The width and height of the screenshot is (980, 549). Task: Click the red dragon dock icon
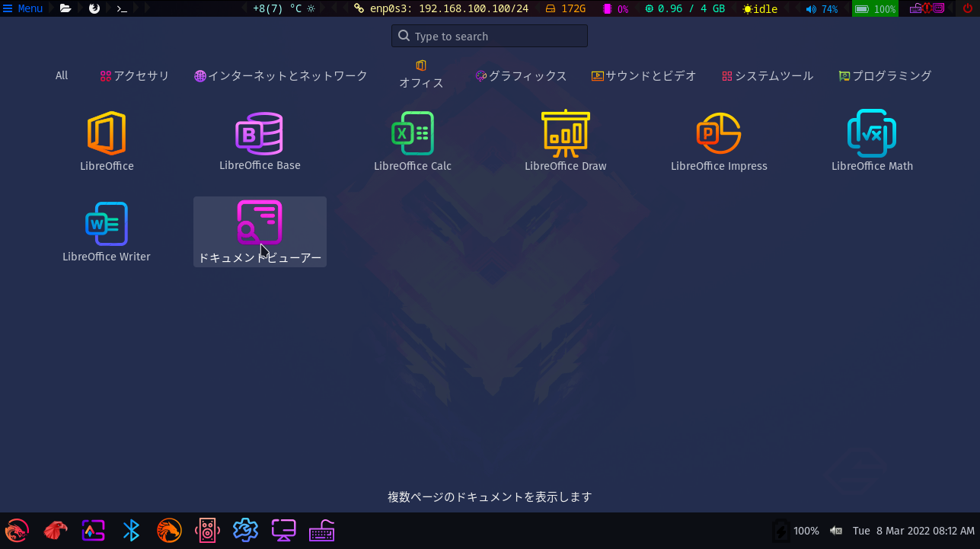point(17,530)
